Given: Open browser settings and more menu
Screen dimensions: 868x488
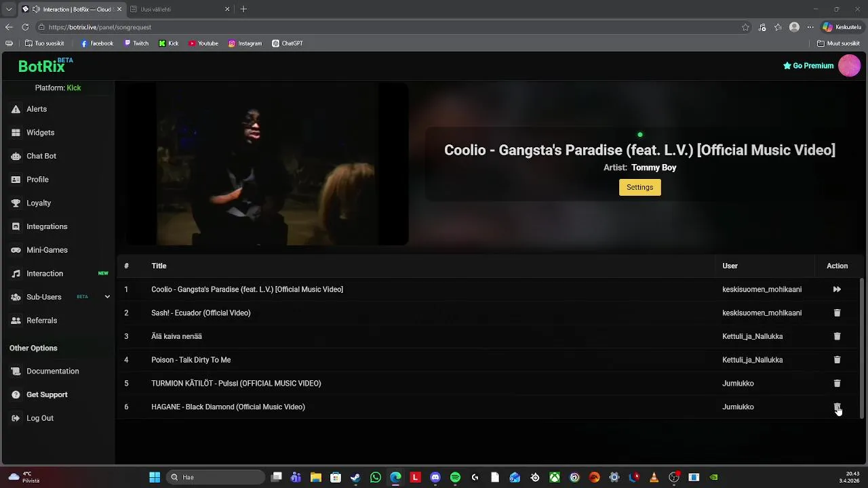Looking at the screenshot, I should point(810,27).
